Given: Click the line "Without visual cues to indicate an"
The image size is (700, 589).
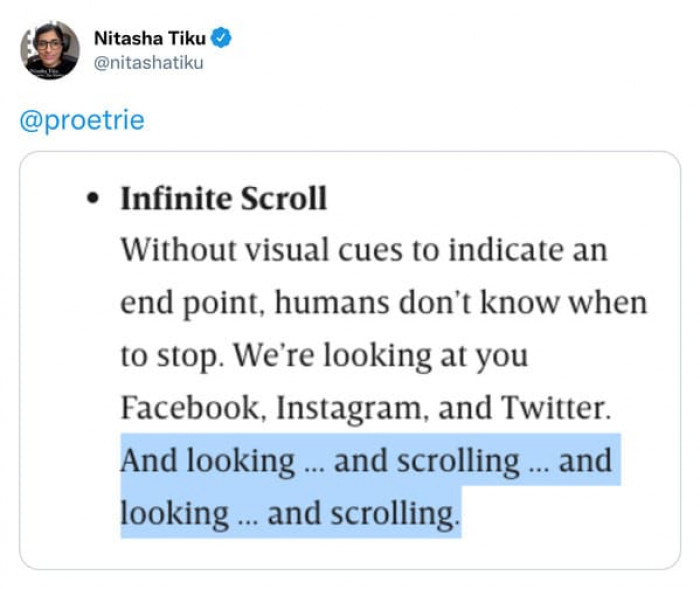Looking at the screenshot, I should 364,250.
